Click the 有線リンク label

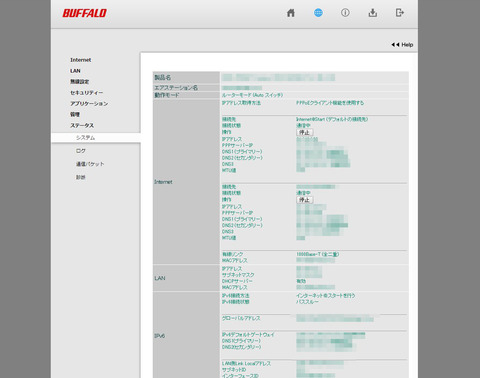(232, 254)
